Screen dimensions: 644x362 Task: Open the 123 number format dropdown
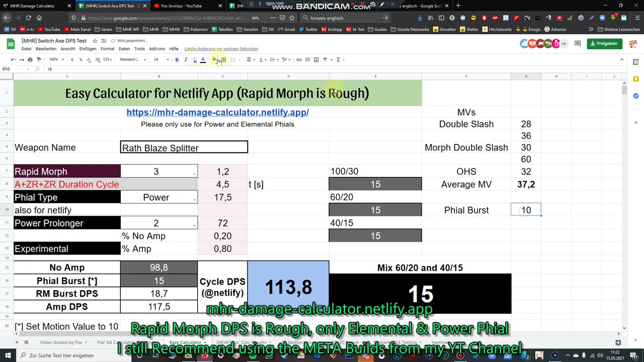[x=107, y=60]
